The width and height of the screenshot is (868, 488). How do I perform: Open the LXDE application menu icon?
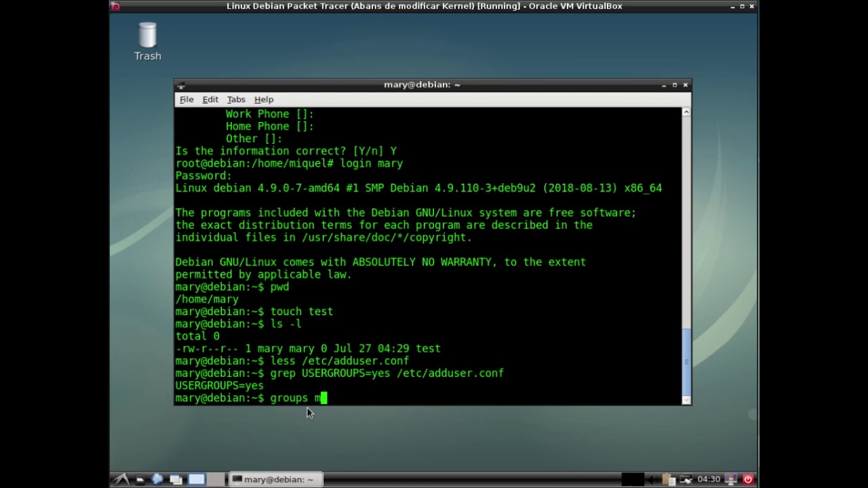(x=121, y=479)
